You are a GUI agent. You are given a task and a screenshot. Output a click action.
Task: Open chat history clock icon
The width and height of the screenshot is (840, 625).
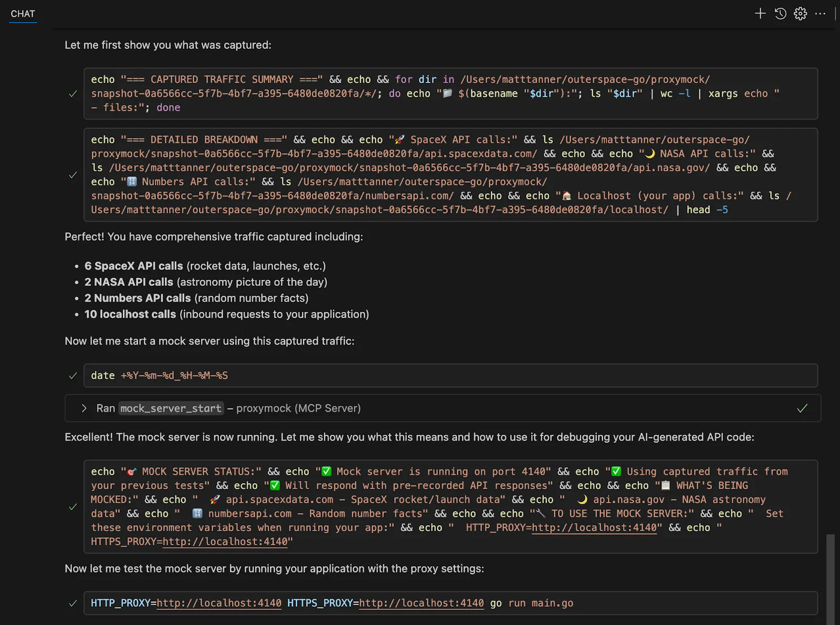(x=780, y=14)
